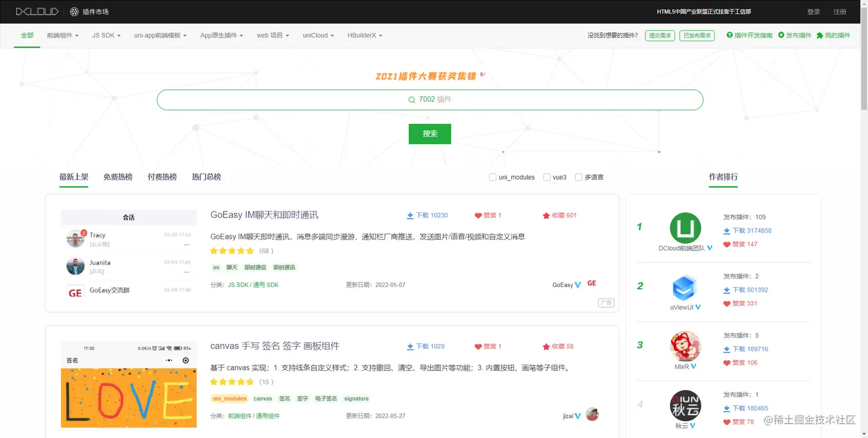Click the star favorite icon showing 58

546,347
